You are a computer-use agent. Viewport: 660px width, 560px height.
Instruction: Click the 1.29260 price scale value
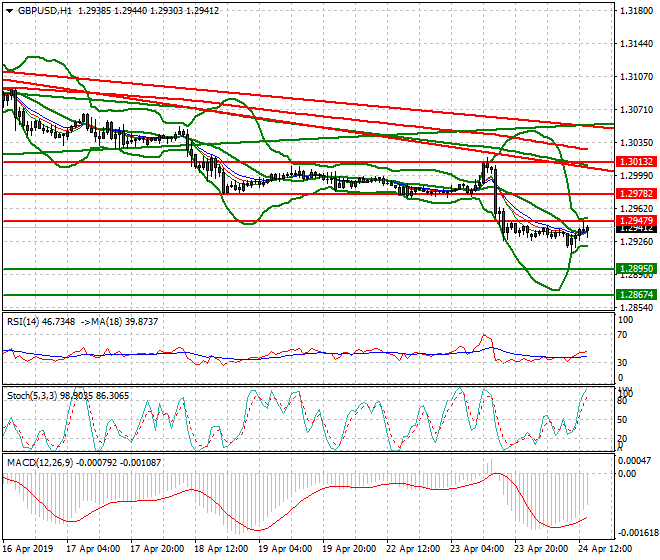(636, 242)
